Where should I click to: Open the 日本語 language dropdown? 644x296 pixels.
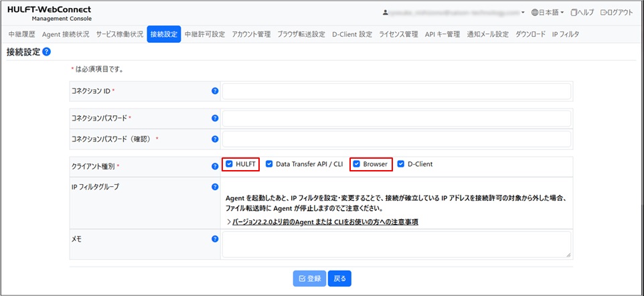pyautogui.click(x=548, y=12)
